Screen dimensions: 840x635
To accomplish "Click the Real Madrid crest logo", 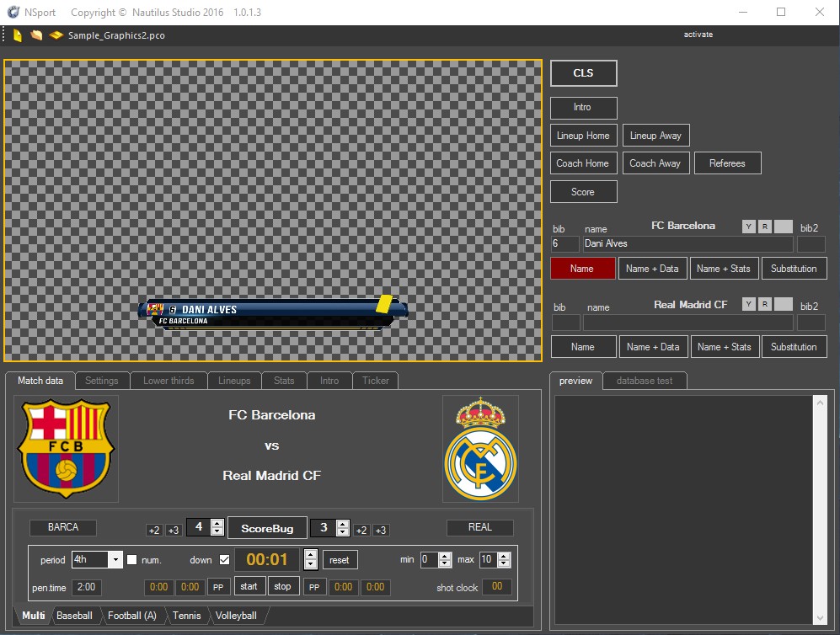I will click(480, 448).
